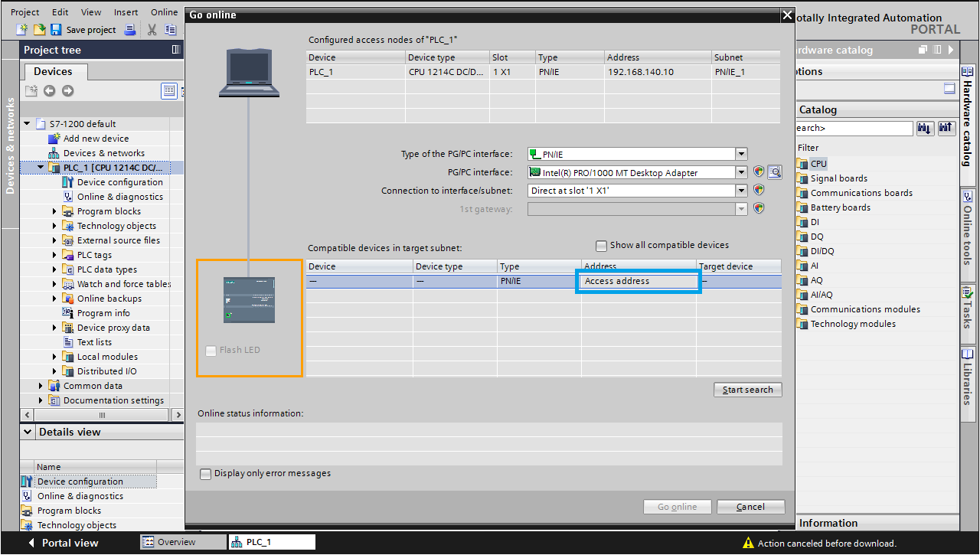Click the shield icon beside PG/PC interface
The image size is (980, 555).
tap(759, 172)
